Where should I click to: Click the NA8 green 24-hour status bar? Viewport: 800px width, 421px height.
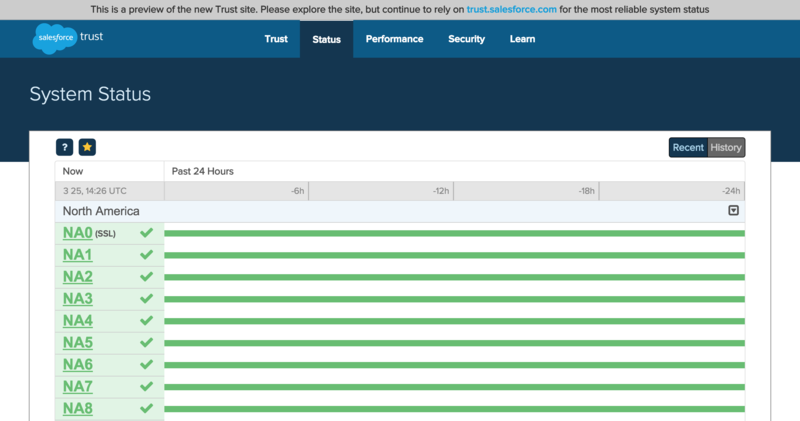click(x=455, y=409)
